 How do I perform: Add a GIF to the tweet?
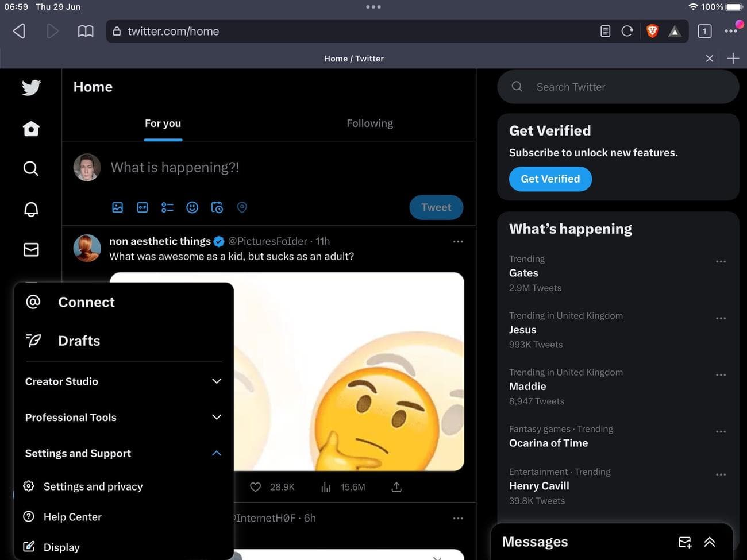(143, 207)
